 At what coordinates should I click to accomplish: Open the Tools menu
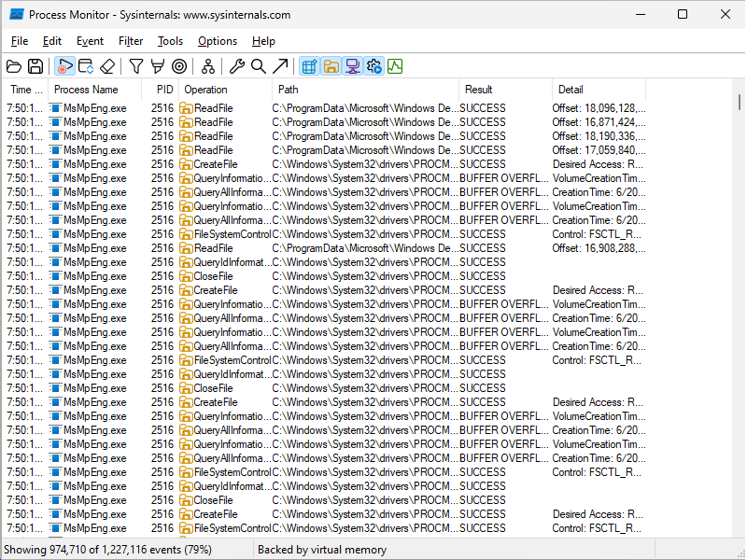point(170,41)
